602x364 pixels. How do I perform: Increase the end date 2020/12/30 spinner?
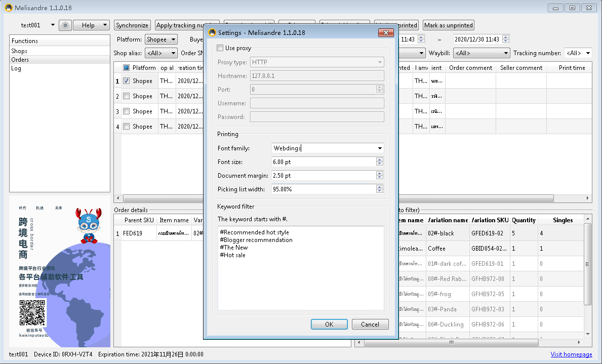pos(506,37)
